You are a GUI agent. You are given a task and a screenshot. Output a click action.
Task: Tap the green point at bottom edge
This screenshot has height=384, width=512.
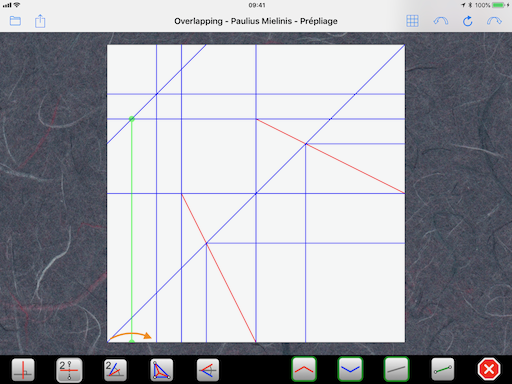pos(132,341)
